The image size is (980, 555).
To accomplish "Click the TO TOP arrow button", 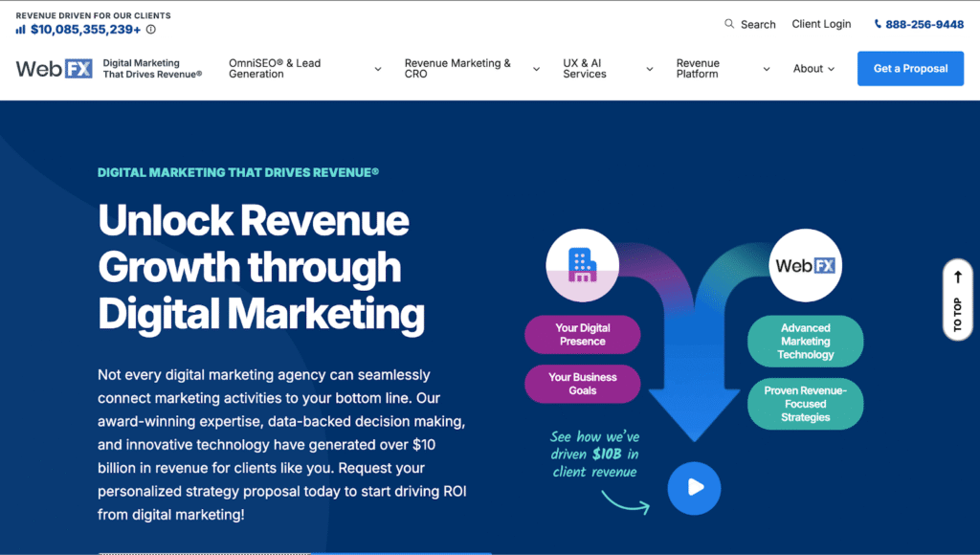I will tap(957, 300).
